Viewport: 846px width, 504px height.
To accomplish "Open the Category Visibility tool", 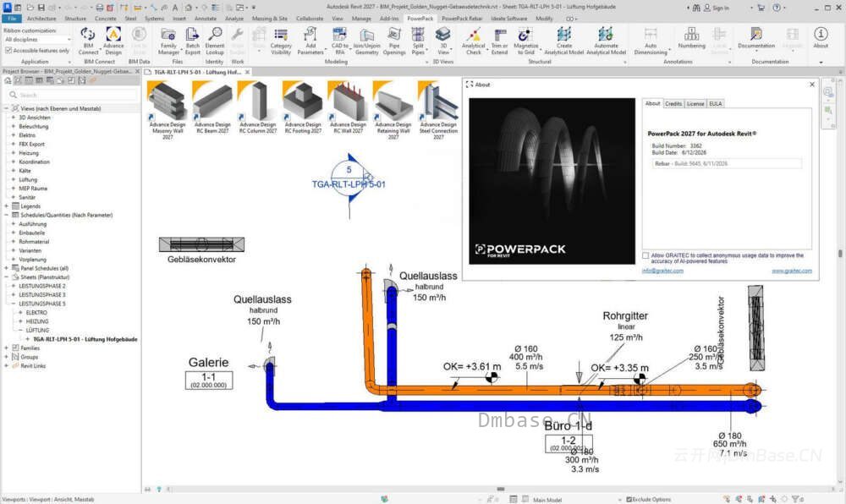I will point(281,41).
